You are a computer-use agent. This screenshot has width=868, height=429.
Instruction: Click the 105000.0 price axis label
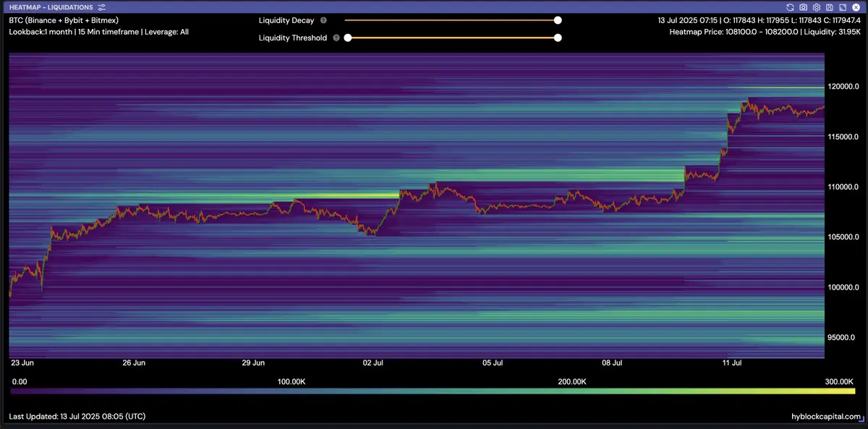click(x=842, y=237)
